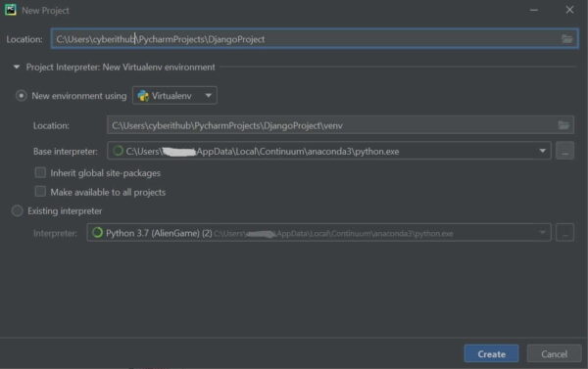588x369 pixels.
Task: Open existing interpreter ellipsis button
Action: pos(564,233)
